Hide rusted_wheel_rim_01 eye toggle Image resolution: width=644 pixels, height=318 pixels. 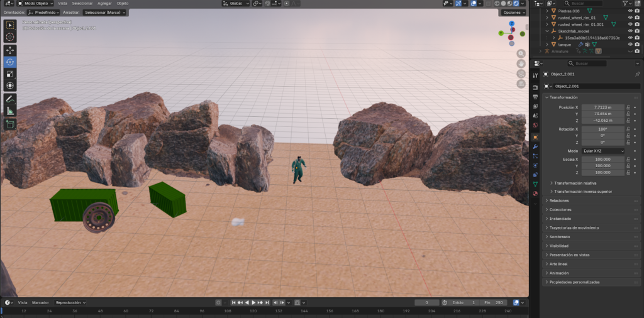(x=630, y=18)
